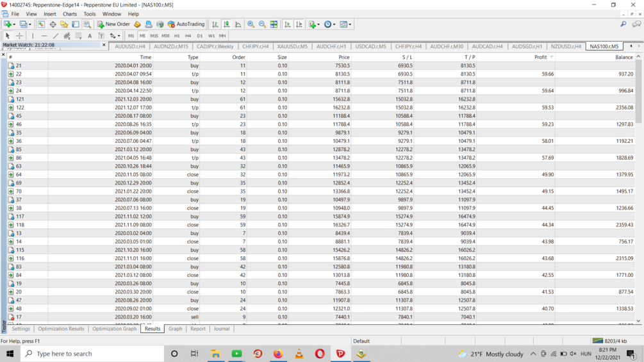This screenshot has height=362, width=644.
Task: Switch to line chart display
Action: point(238,24)
